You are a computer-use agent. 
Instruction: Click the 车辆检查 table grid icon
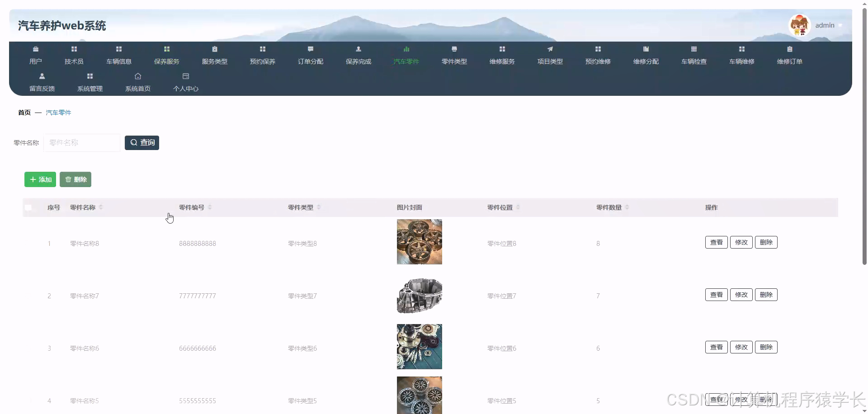(x=694, y=49)
